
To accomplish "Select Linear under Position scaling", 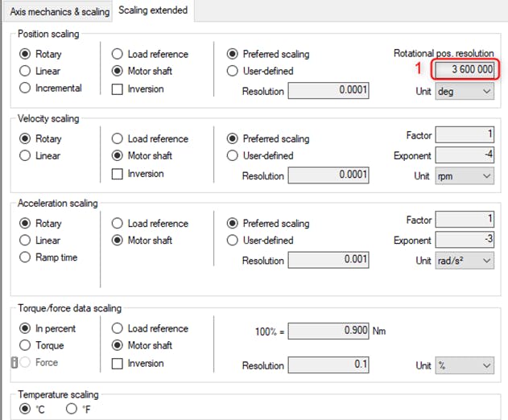I will click(x=25, y=71).
